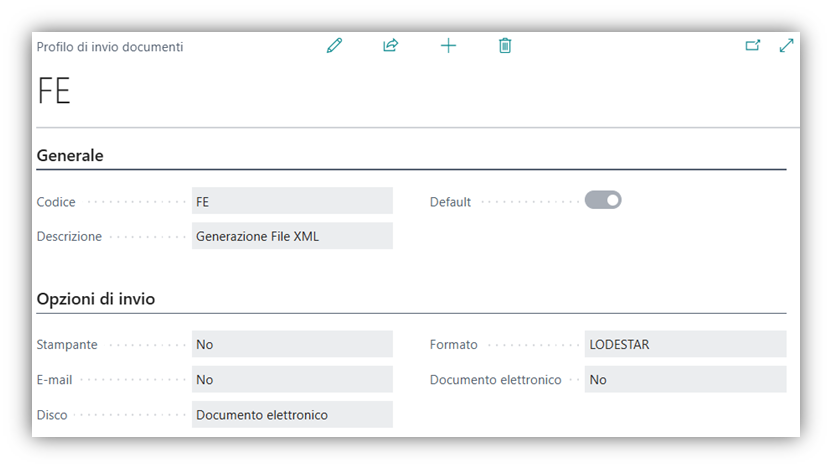Screen dimensions: 832x469
Task: Click the Default field label
Action: (450, 202)
